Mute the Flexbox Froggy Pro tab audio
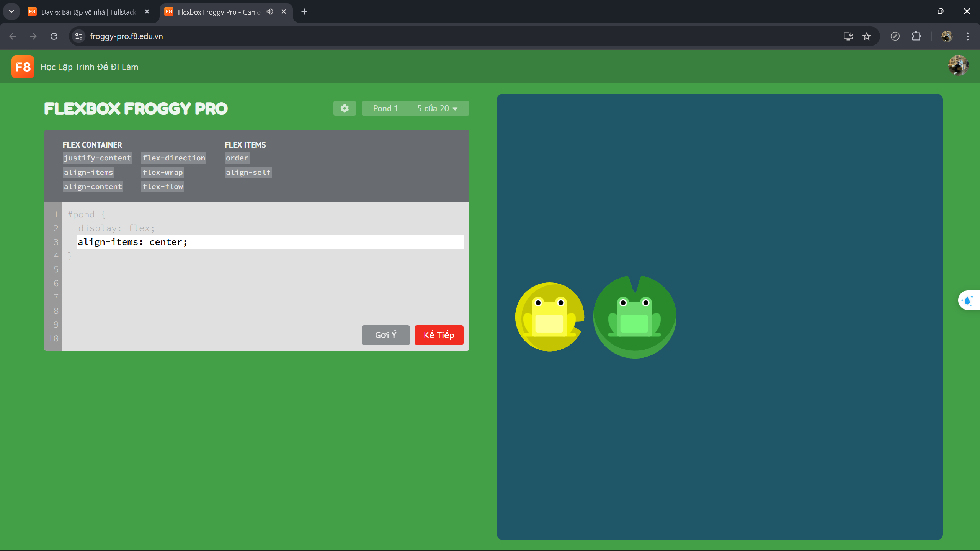The image size is (980, 551). pos(269,11)
